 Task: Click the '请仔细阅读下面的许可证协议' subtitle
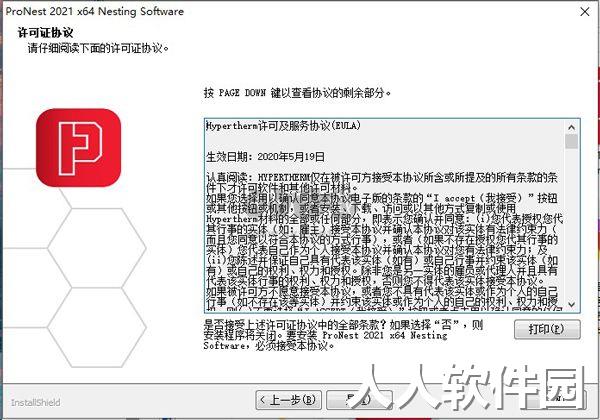tap(98, 49)
